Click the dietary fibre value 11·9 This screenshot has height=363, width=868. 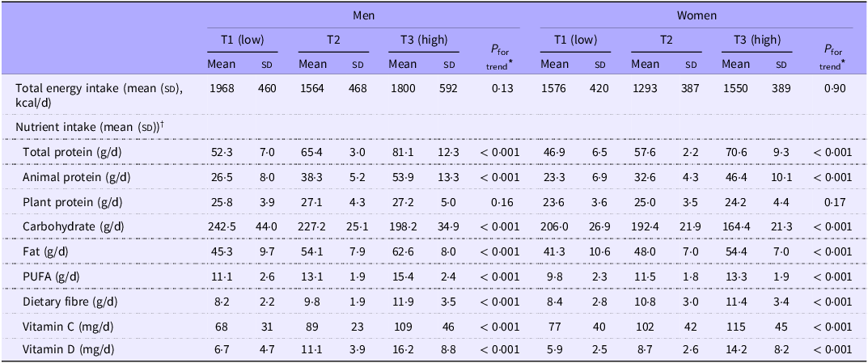point(402,302)
